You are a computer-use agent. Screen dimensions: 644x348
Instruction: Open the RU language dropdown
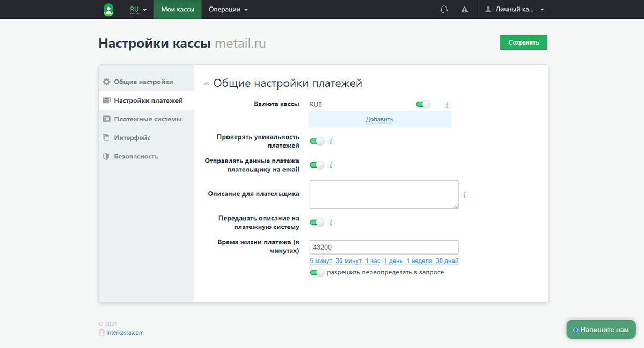[x=138, y=10]
